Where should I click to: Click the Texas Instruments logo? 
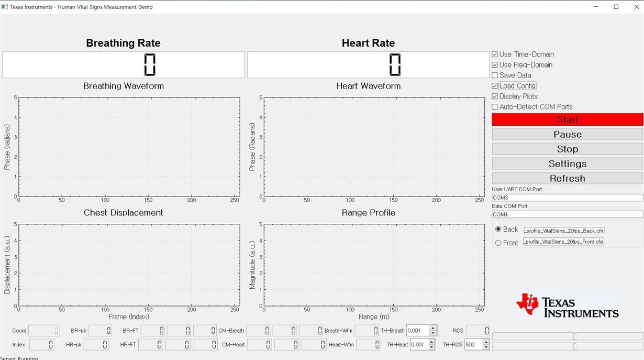click(x=567, y=304)
